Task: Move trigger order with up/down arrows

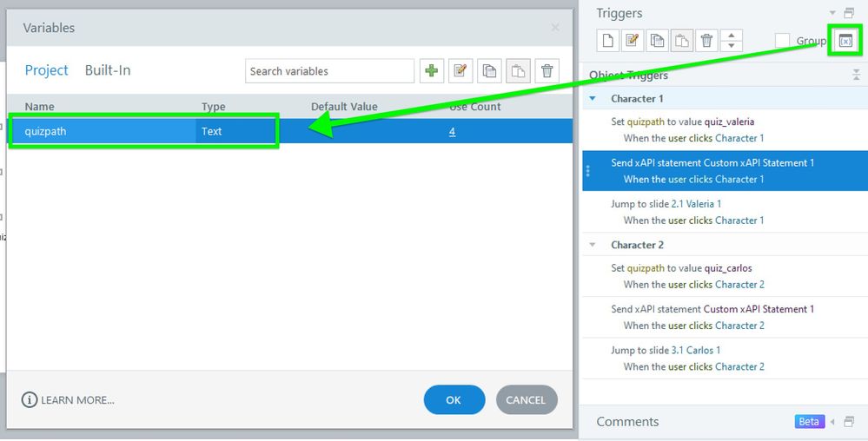Action: click(732, 41)
